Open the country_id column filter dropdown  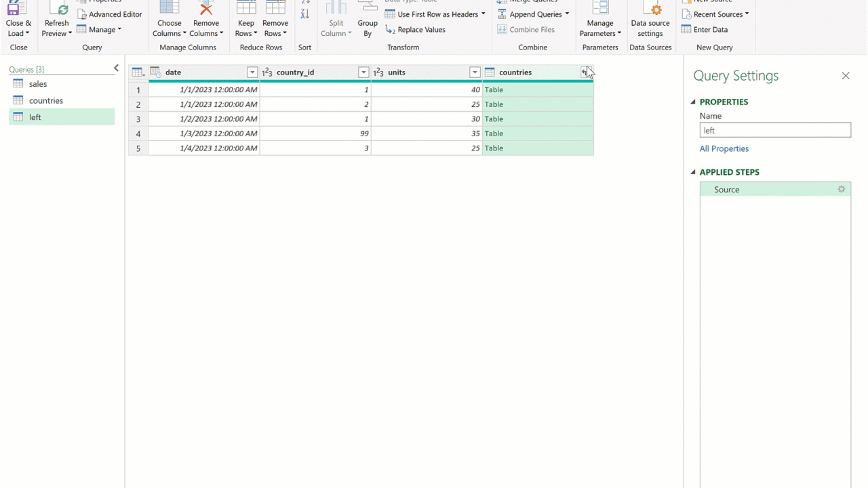point(363,73)
